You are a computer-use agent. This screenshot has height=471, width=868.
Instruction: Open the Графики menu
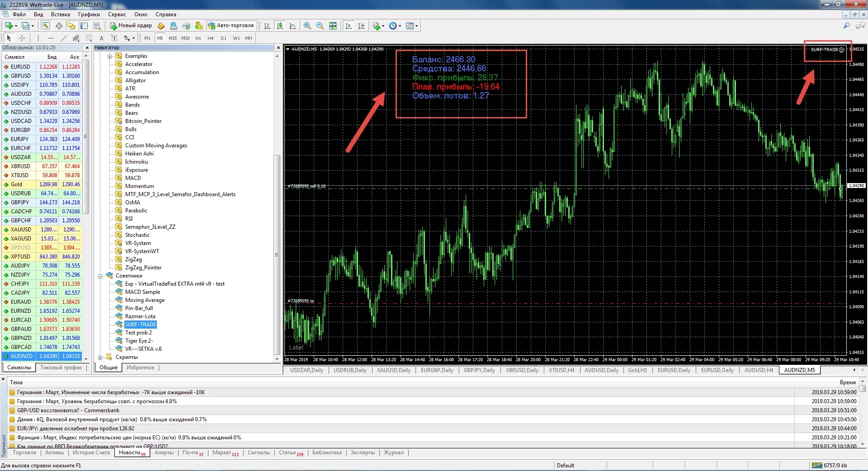pyautogui.click(x=89, y=14)
